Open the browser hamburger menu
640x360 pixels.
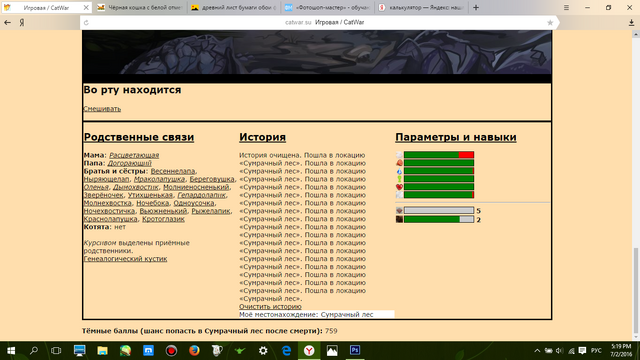click(566, 7)
